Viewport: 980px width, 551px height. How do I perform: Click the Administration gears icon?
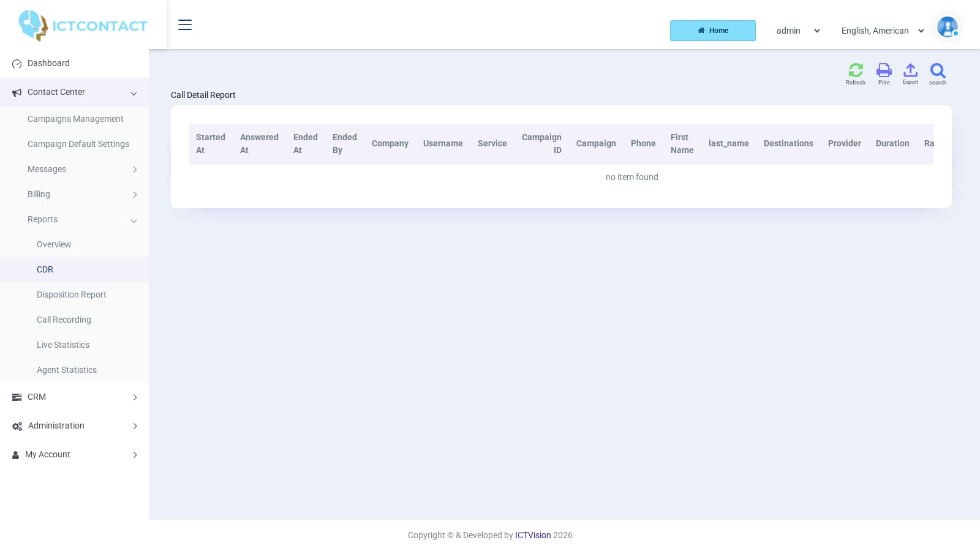coord(17,426)
